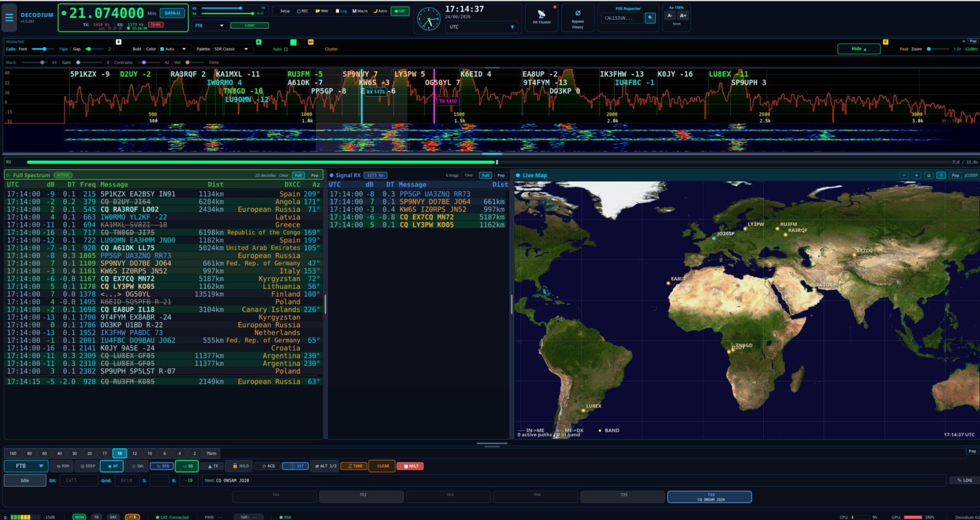Open the Palette SDR Classic dropdown

pos(233,49)
